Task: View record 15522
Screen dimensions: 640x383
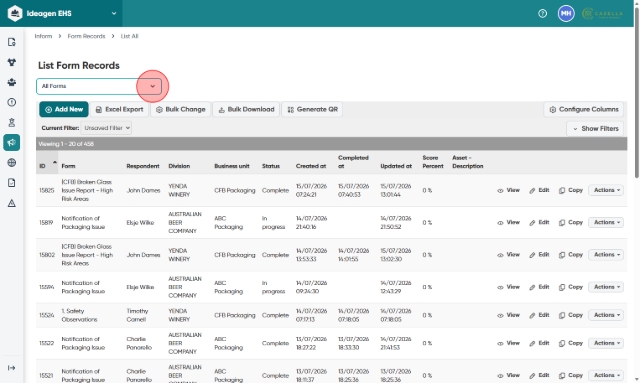Action: tap(508, 343)
